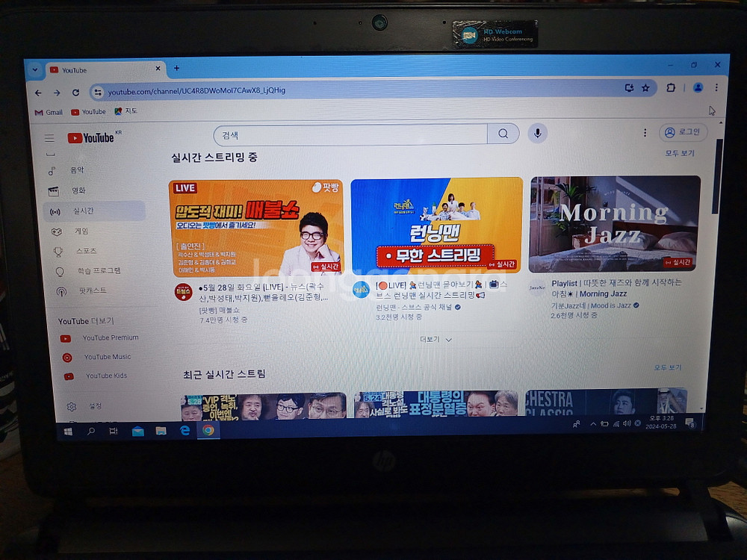Screen dimensions: 747x560
Task: Open a new tab with plus button
Action: [x=176, y=68]
